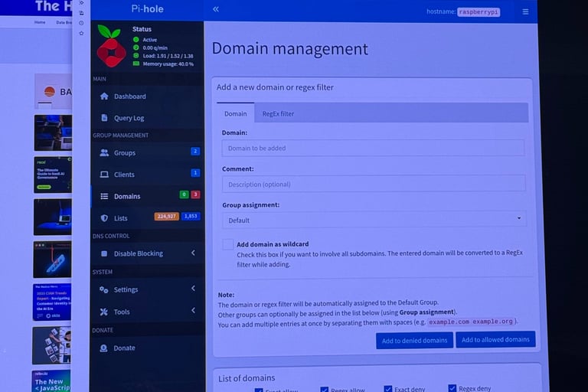
Task: Select the Clients laptop icon
Action: tap(104, 175)
